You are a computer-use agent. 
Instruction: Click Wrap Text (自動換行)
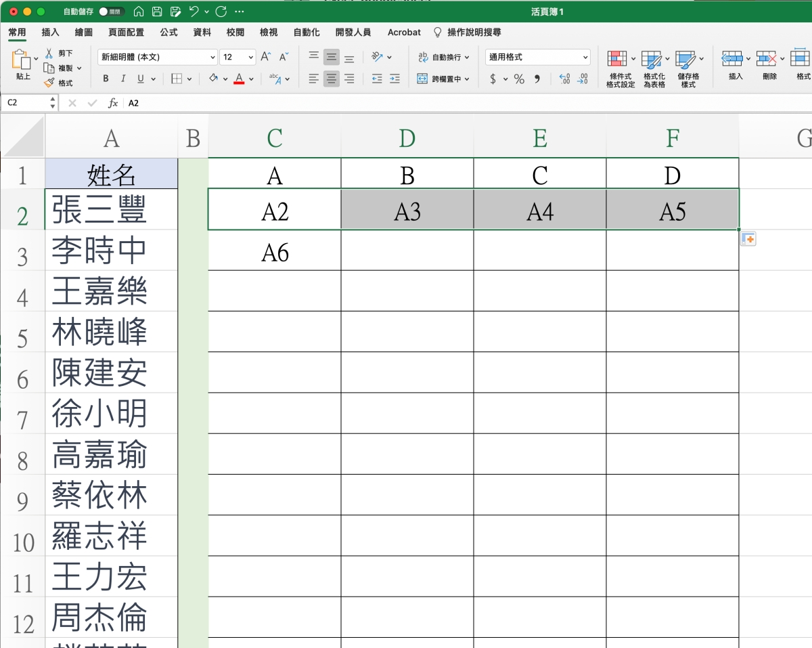443,57
